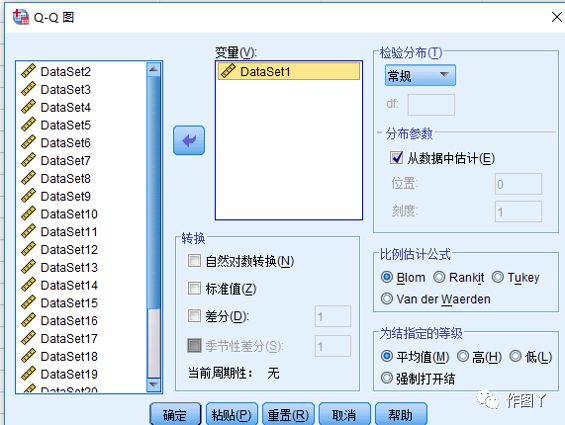Click the ruler icon beside DataSet18

point(28,356)
